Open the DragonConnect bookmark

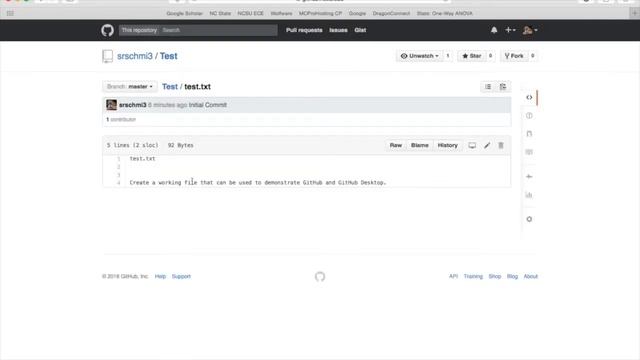391,13
